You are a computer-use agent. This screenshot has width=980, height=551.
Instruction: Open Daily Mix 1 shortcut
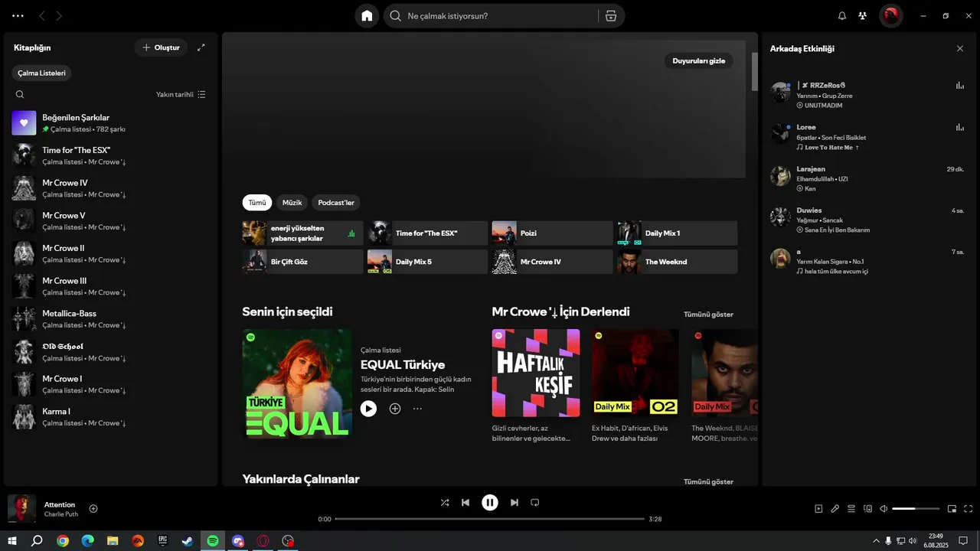click(x=677, y=233)
